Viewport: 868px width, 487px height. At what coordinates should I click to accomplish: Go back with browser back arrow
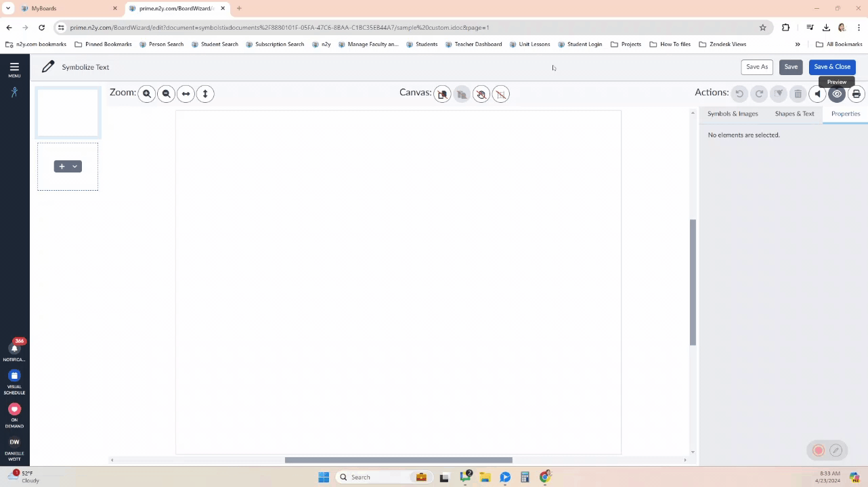[x=9, y=28]
